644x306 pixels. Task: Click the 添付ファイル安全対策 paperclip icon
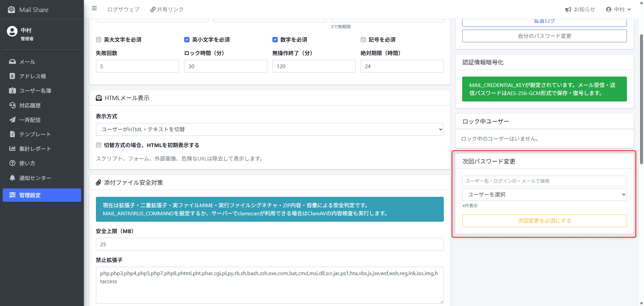[x=99, y=183]
